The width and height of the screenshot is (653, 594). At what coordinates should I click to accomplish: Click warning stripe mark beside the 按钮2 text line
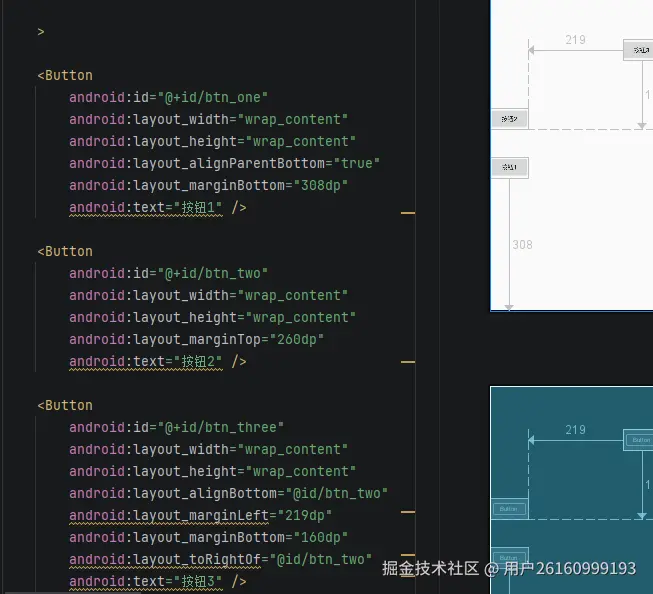pyautogui.click(x=408, y=362)
